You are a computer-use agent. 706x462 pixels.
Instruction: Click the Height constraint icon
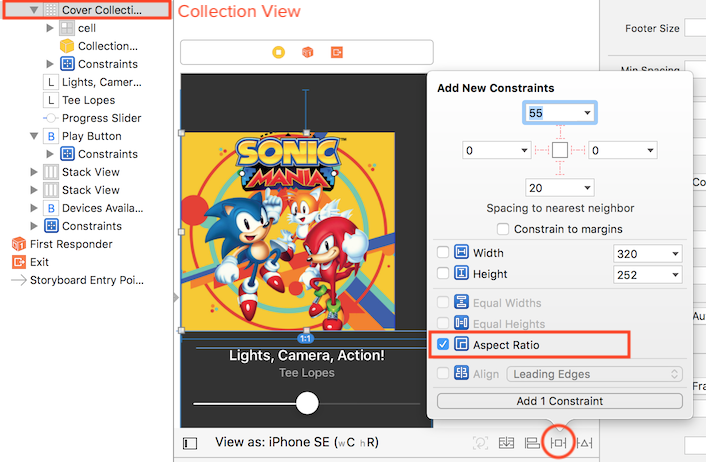coord(461,273)
